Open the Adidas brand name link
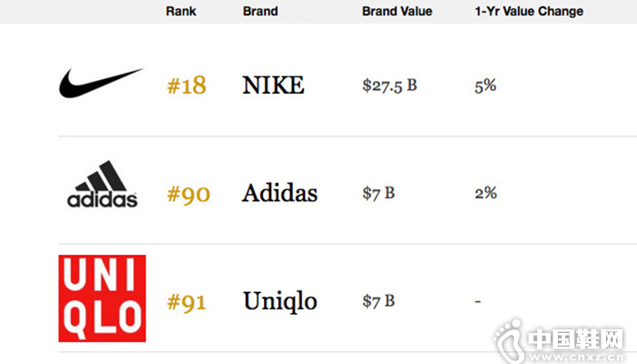The height and width of the screenshot is (364, 637). coord(279,193)
